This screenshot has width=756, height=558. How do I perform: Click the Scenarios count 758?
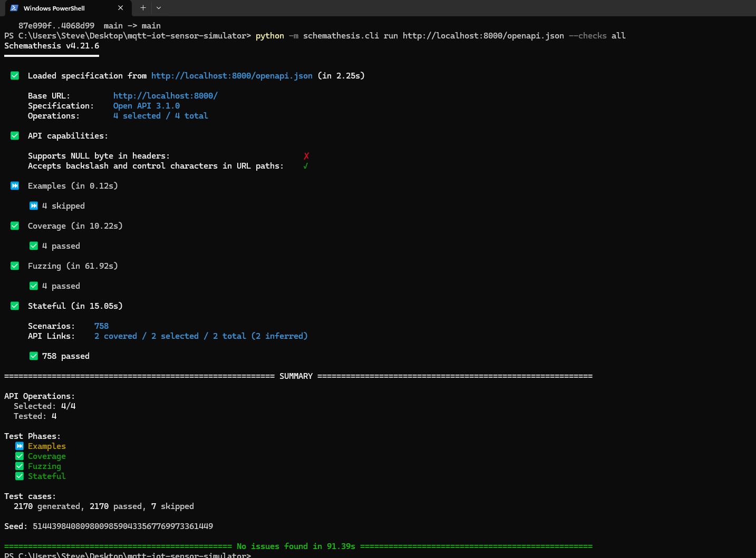point(101,326)
